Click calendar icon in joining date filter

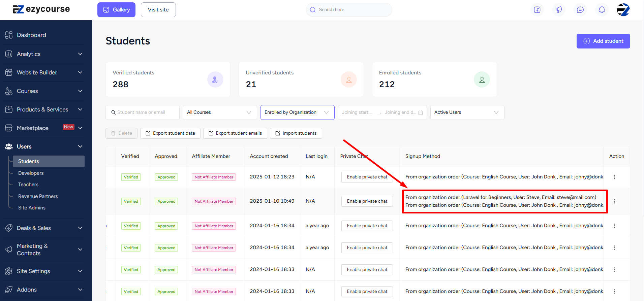click(x=421, y=112)
